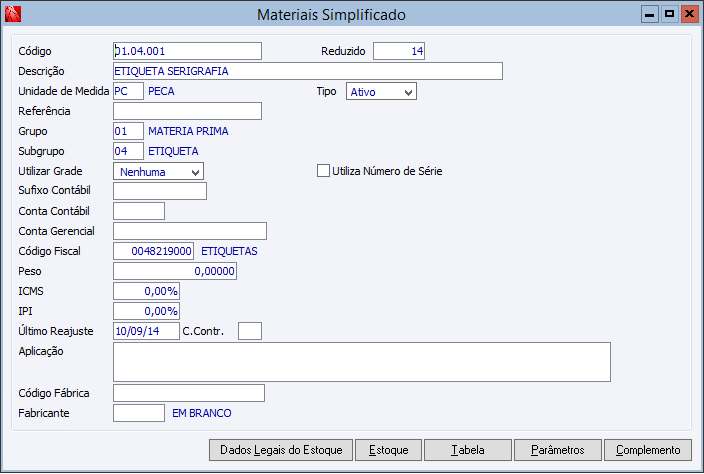Focus the Sufixo Contábil field
This screenshot has height=474, width=704.
pyautogui.click(x=160, y=191)
